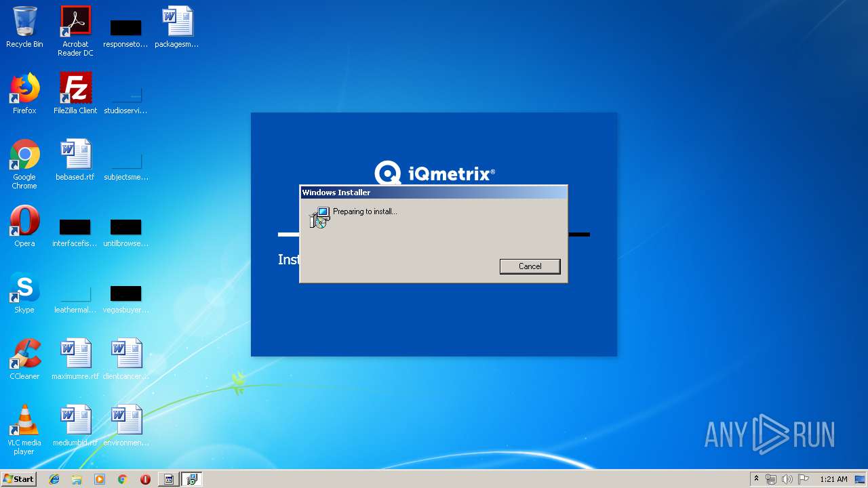Open CCleaner desktop shortcut

click(x=24, y=359)
